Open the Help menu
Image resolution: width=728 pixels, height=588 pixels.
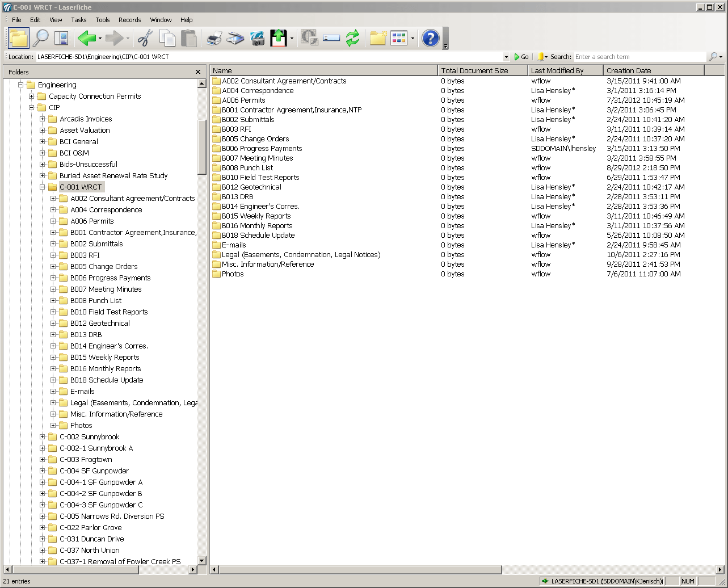187,20
